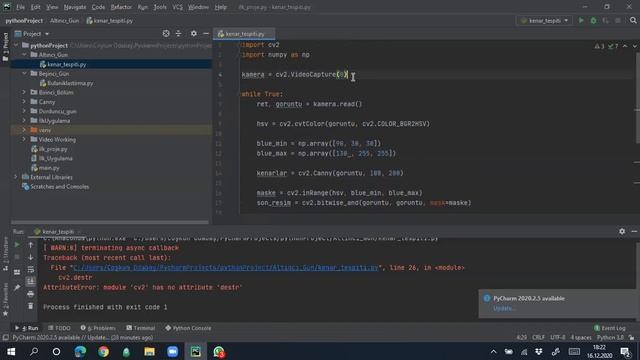Pin the Run tab with pin icon
This screenshot has width=640, height=360.
pyautogui.click(x=17, y=288)
